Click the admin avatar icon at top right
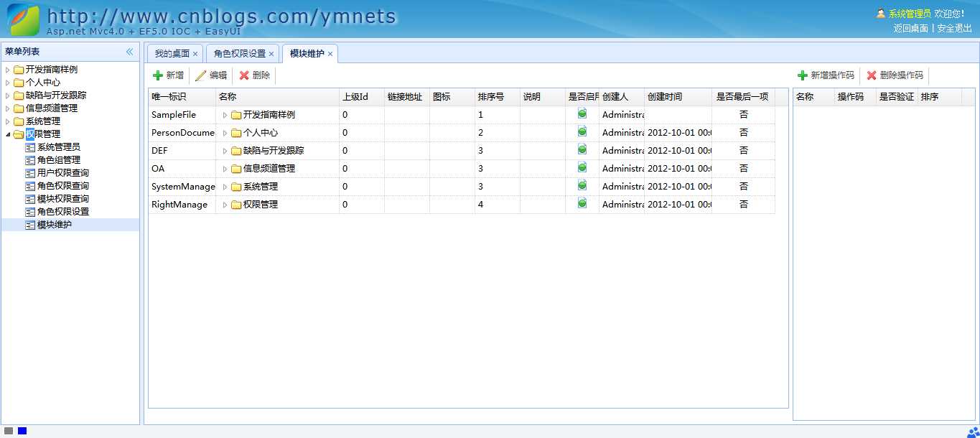Screen dimensions: 980x438 click(882, 12)
